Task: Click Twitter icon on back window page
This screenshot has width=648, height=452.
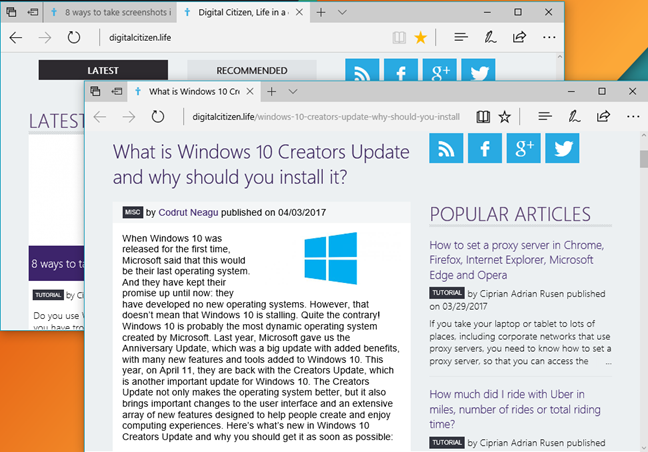Action: click(479, 70)
